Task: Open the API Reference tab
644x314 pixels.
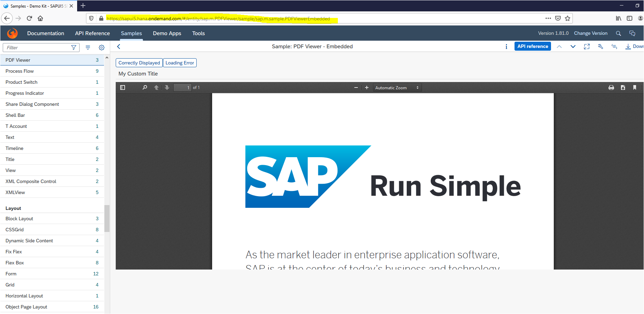Action: pyautogui.click(x=92, y=33)
